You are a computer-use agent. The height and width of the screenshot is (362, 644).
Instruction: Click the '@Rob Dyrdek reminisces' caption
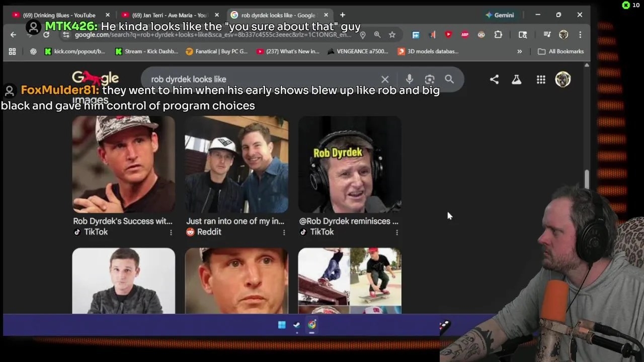349,221
